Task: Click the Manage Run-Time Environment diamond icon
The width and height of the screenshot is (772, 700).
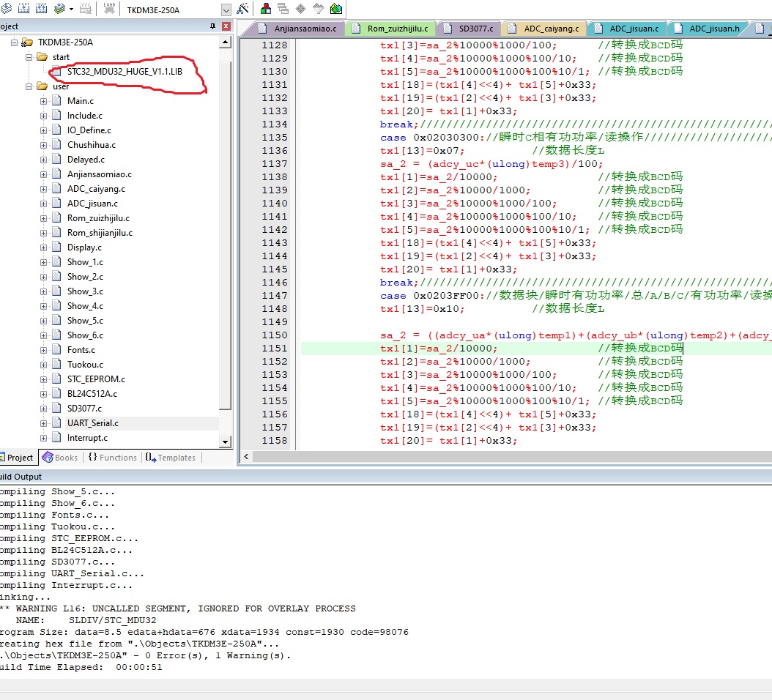Action: (x=301, y=8)
